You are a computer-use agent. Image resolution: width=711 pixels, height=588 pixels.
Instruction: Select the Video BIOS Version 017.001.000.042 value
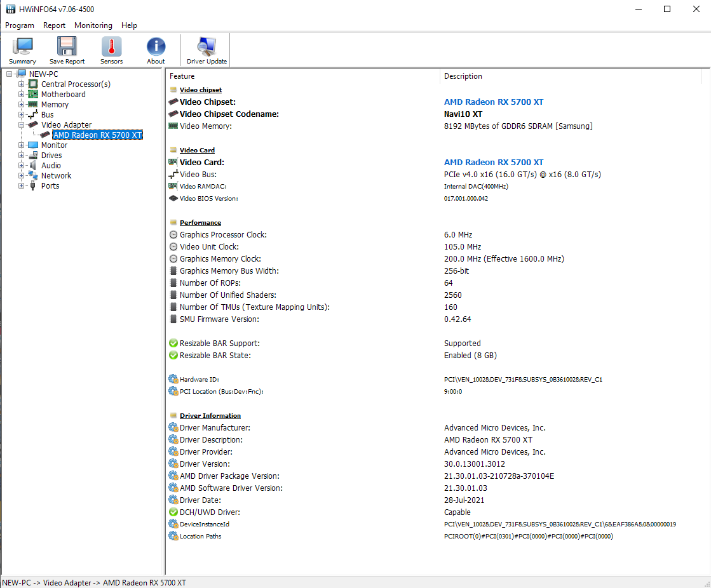(x=466, y=198)
